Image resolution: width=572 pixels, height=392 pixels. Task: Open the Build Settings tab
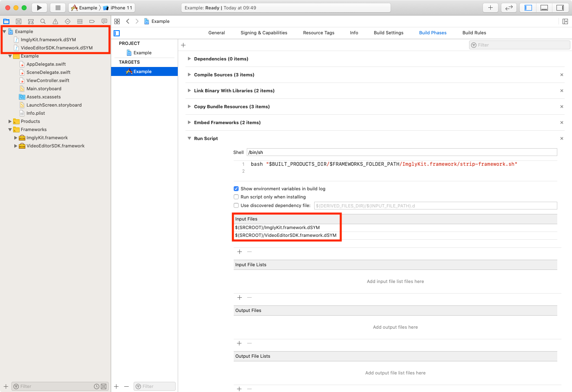click(x=389, y=33)
